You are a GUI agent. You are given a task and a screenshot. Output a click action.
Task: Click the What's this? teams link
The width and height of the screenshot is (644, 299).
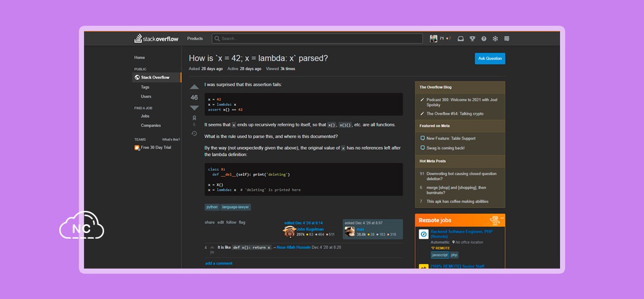pyautogui.click(x=171, y=140)
